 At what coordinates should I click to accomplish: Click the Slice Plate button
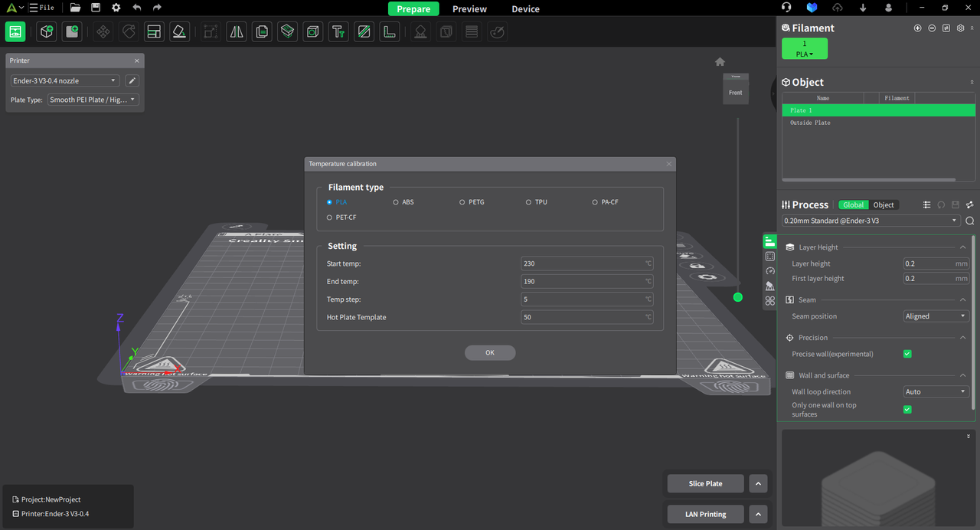pyautogui.click(x=704, y=483)
